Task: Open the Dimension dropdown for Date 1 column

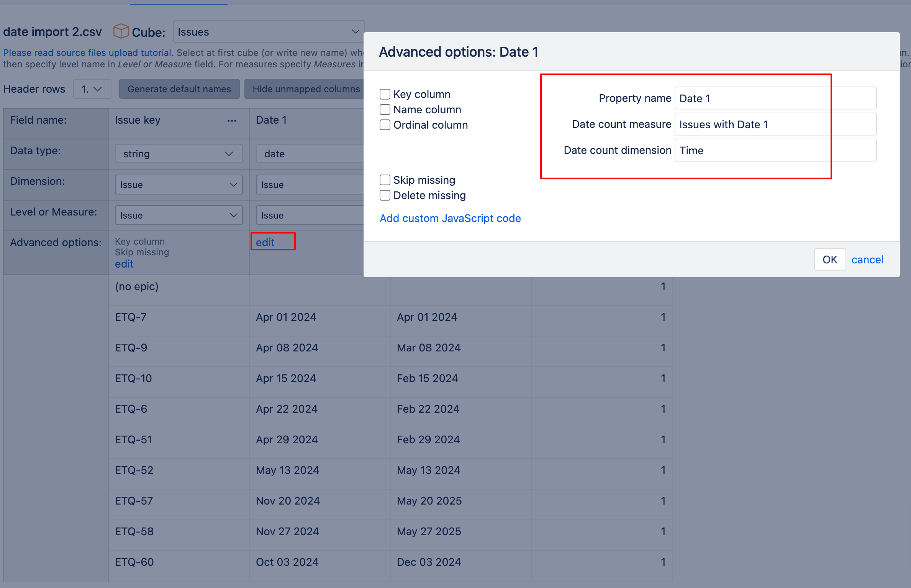Action: (310, 185)
